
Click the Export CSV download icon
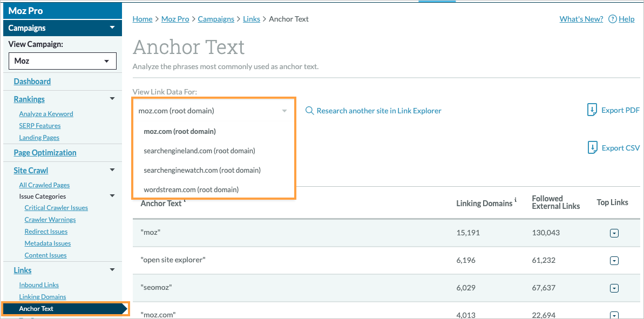tap(592, 147)
